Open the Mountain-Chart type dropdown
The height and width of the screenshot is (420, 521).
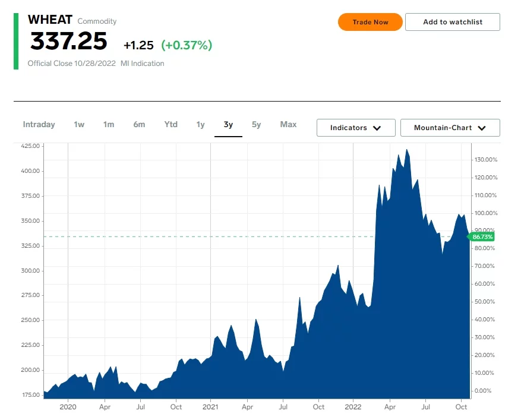pyautogui.click(x=450, y=128)
